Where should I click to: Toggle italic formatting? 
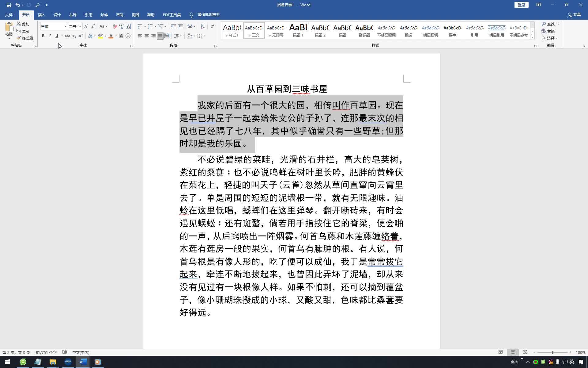pyautogui.click(x=50, y=36)
